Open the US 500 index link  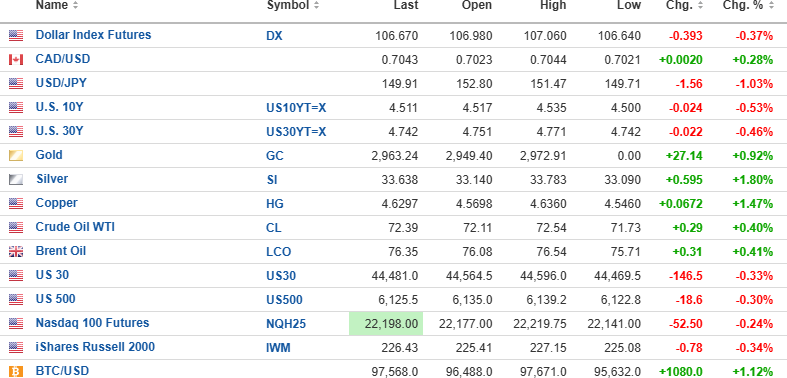55,299
